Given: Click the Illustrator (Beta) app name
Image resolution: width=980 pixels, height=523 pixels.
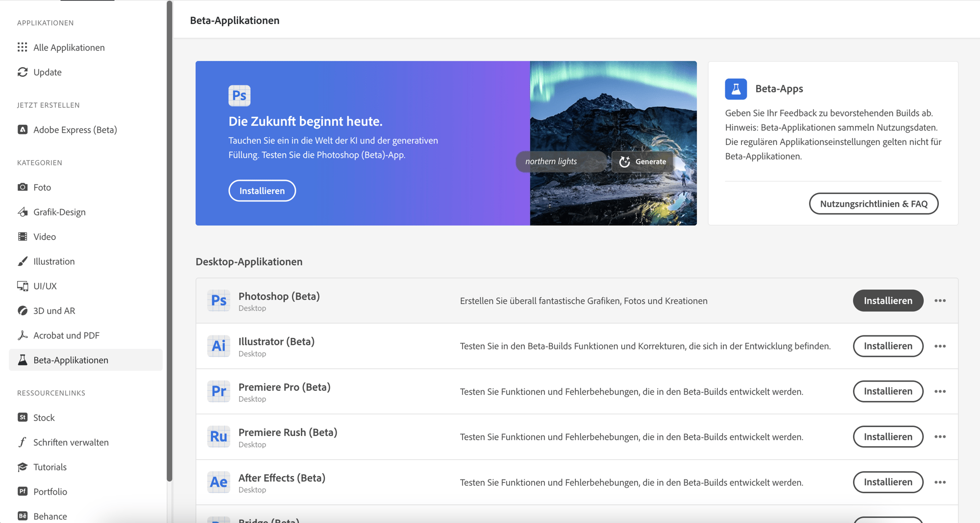Looking at the screenshot, I should [x=276, y=341].
